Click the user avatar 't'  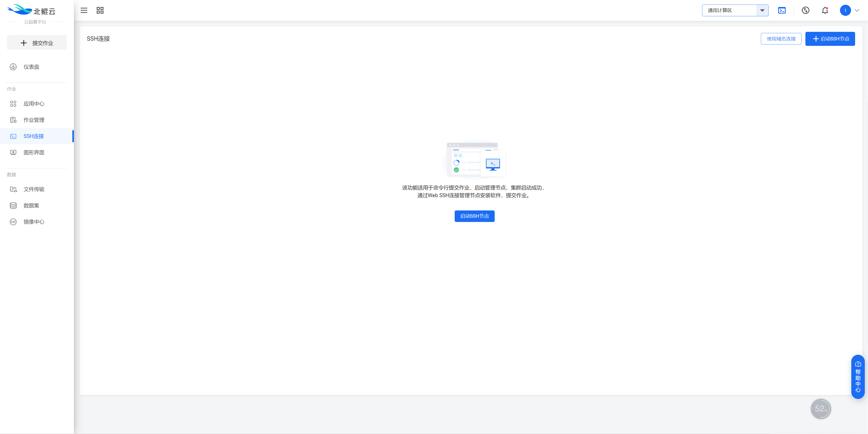pyautogui.click(x=845, y=10)
